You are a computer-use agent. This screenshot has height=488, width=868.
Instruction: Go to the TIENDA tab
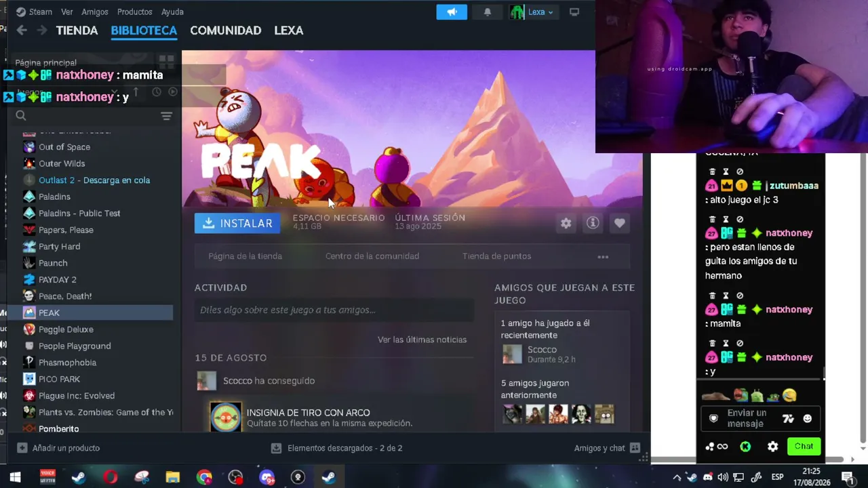pyautogui.click(x=77, y=30)
